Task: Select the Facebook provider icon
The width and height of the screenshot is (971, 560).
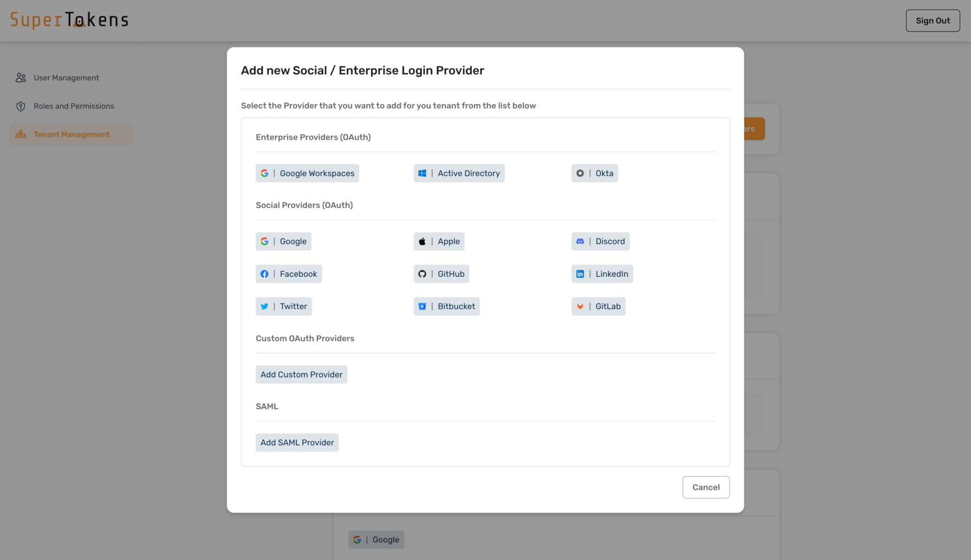Action: [x=264, y=274]
